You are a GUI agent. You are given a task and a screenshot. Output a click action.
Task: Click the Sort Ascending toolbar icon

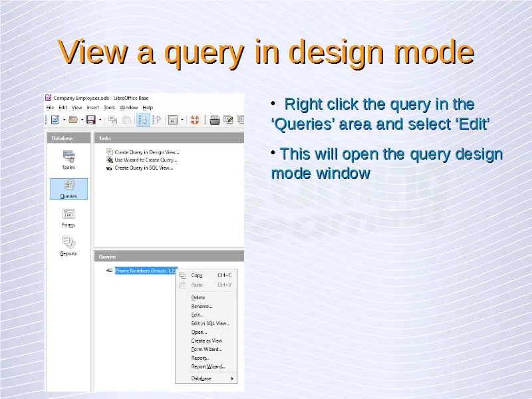pyautogui.click(x=143, y=120)
